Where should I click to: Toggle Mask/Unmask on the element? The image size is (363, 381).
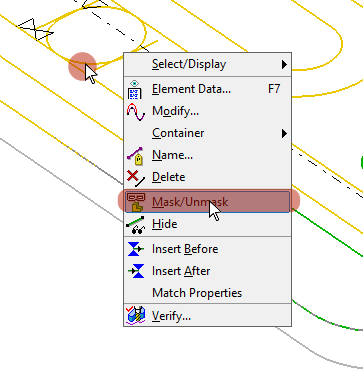(x=207, y=202)
